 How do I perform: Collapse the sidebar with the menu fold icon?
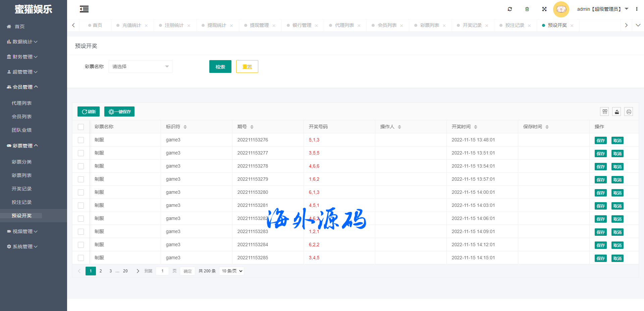pos(84,9)
